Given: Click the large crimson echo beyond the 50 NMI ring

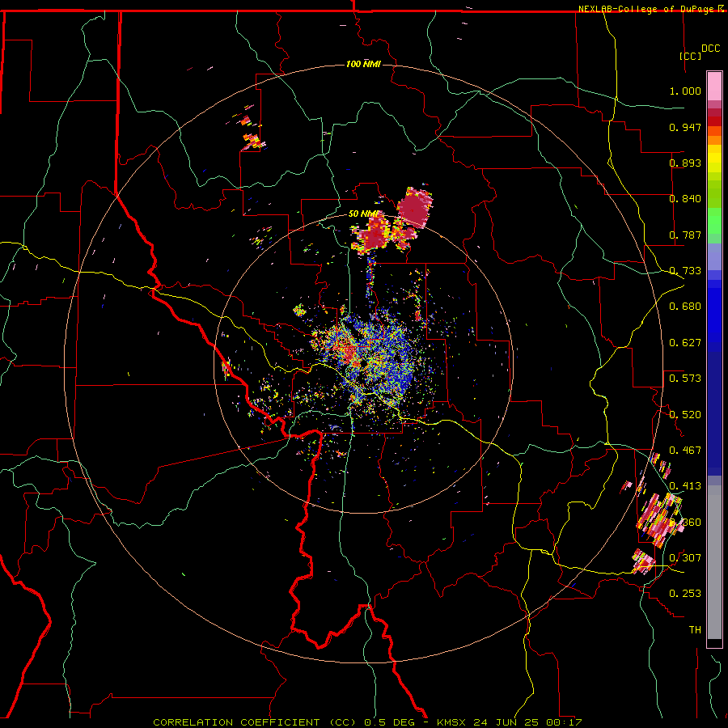Looking at the screenshot, I should click(415, 208).
